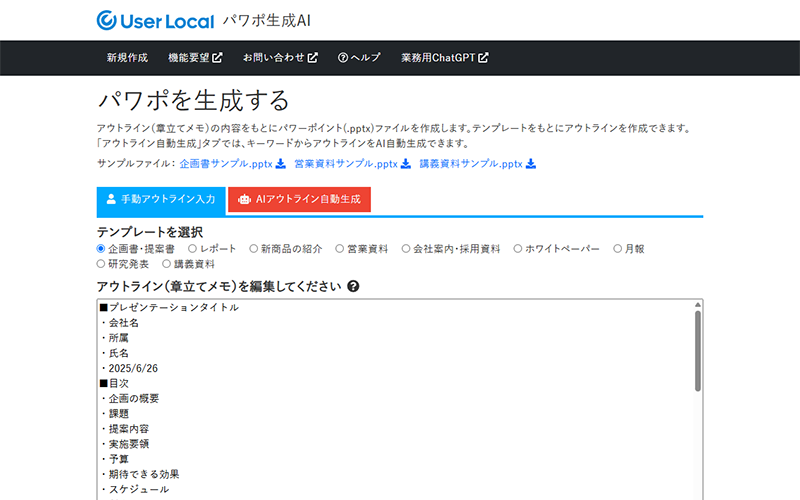The image size is (800, 500).
Task: Click the person icon on manual outline tab
Action: click(x=111, y=199)
